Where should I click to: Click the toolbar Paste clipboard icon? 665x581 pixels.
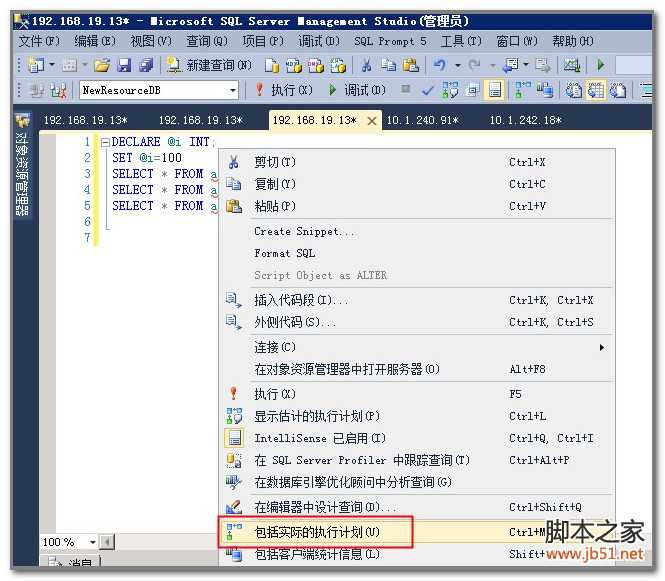tap(411, 65)
